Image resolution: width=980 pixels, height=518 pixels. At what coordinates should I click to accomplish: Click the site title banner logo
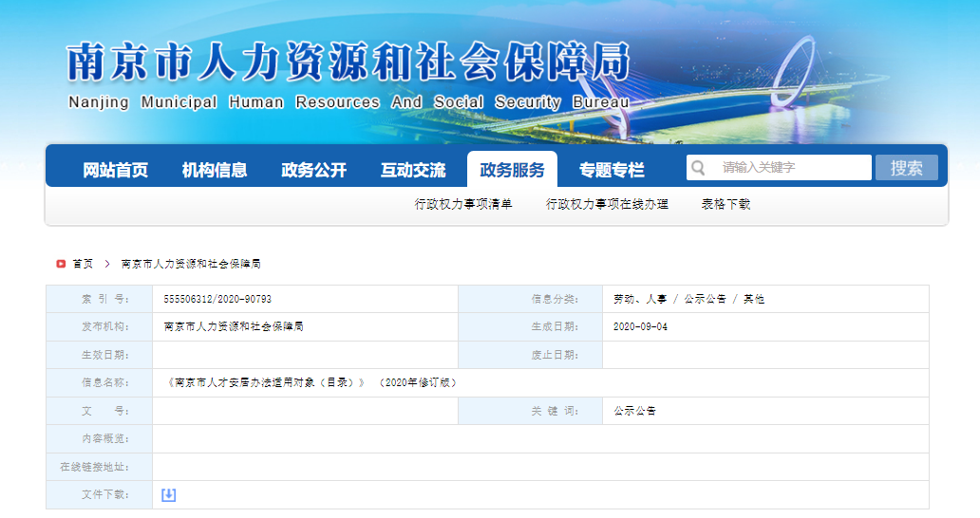[349, 61]
